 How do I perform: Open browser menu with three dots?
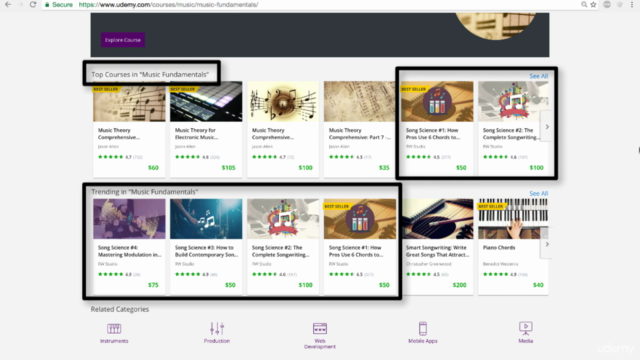[632, 4]
